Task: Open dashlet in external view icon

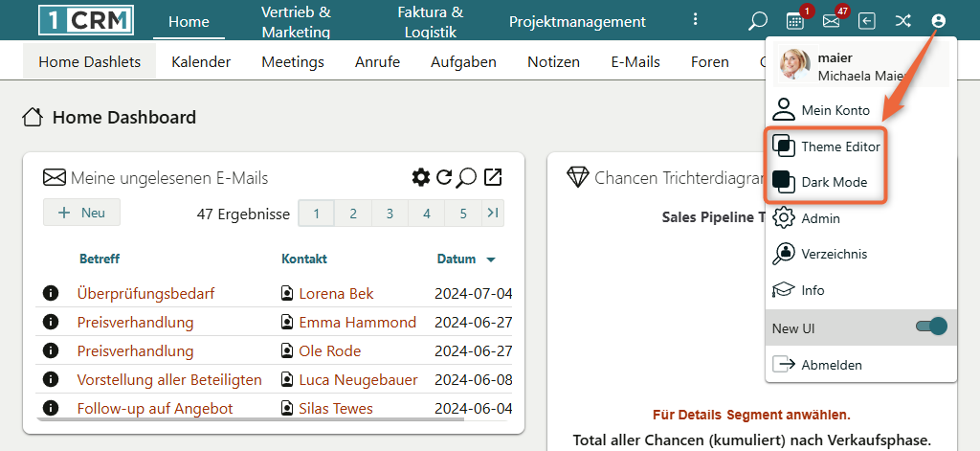Action: point(493,177)
